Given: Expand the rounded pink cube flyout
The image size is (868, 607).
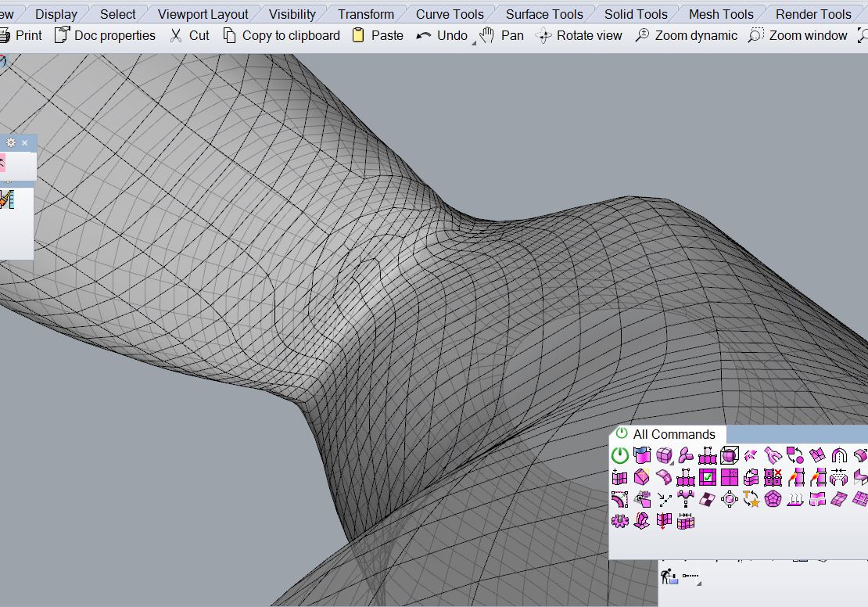Looking at the screenshot, I should 672,464.
